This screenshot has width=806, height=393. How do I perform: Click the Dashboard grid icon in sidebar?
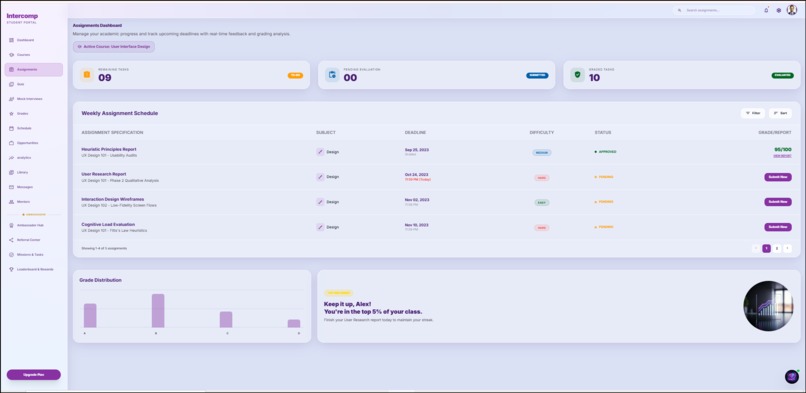[x=11, y=40]
